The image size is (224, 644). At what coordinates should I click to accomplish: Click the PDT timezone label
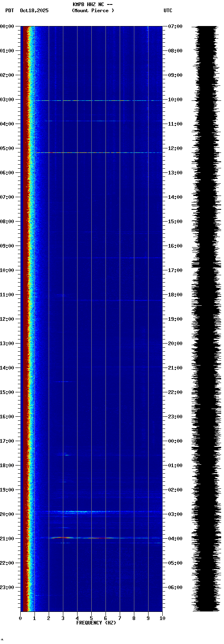9,11
